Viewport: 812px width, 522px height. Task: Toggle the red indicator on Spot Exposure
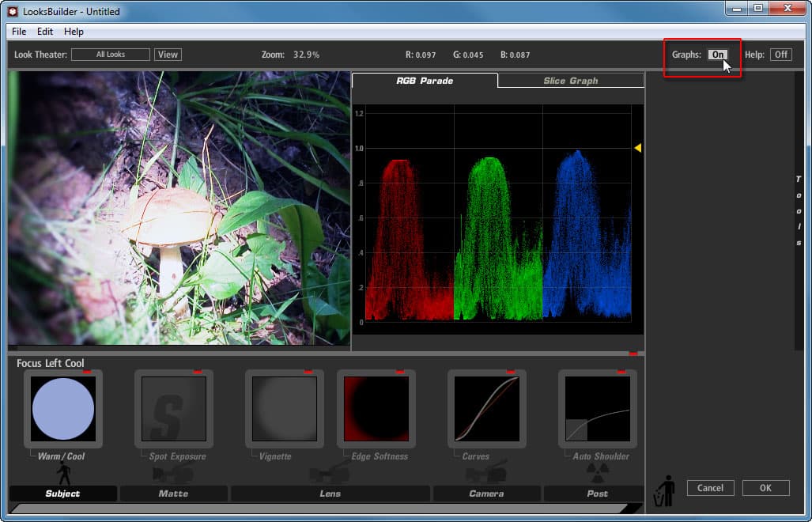pyautogui.click(x=198, y=372)
